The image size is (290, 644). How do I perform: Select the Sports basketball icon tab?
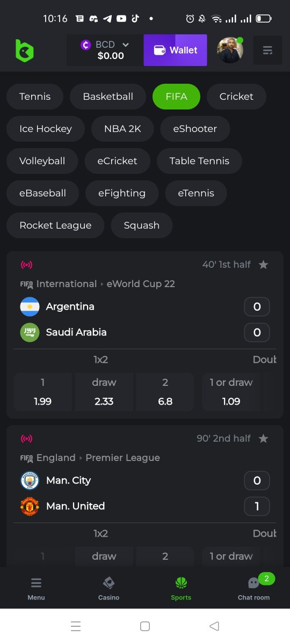[181, 588]
